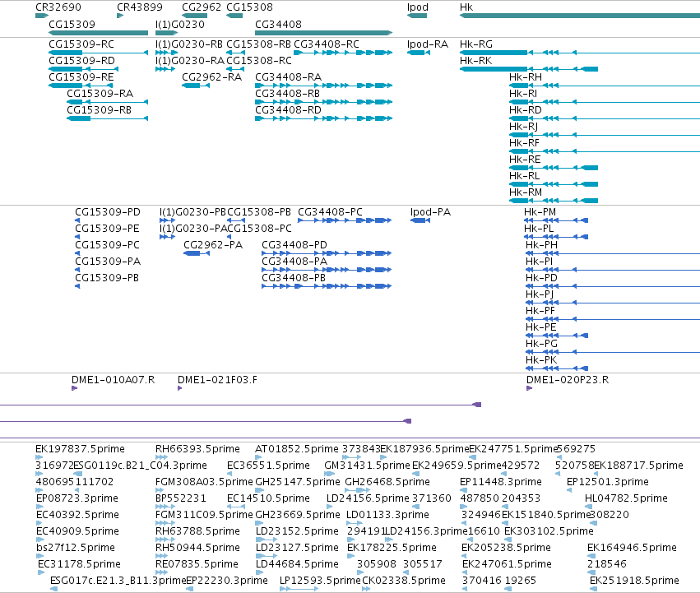
Task: Select transcript Hk-RG
Action: point(476,44)
